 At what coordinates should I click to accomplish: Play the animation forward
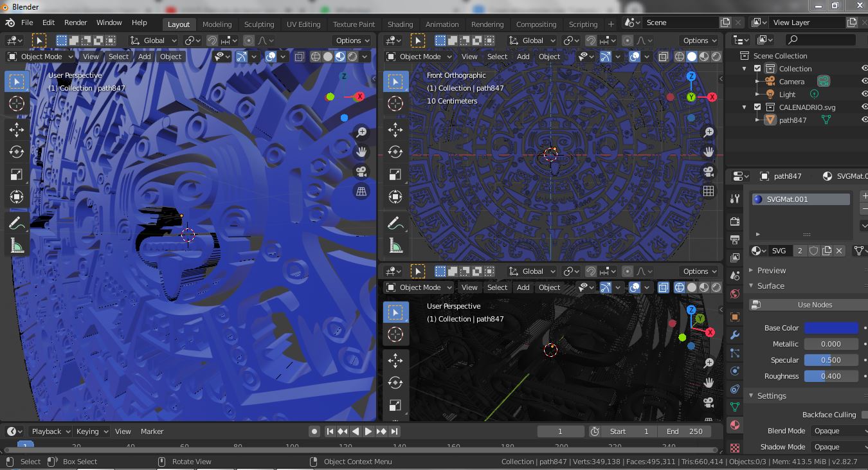[368, 431]
